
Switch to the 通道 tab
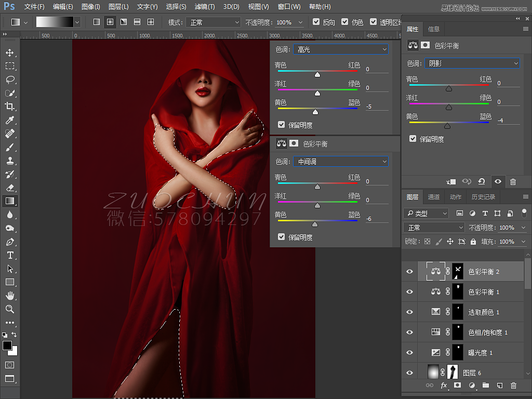(x=434, y=197)
